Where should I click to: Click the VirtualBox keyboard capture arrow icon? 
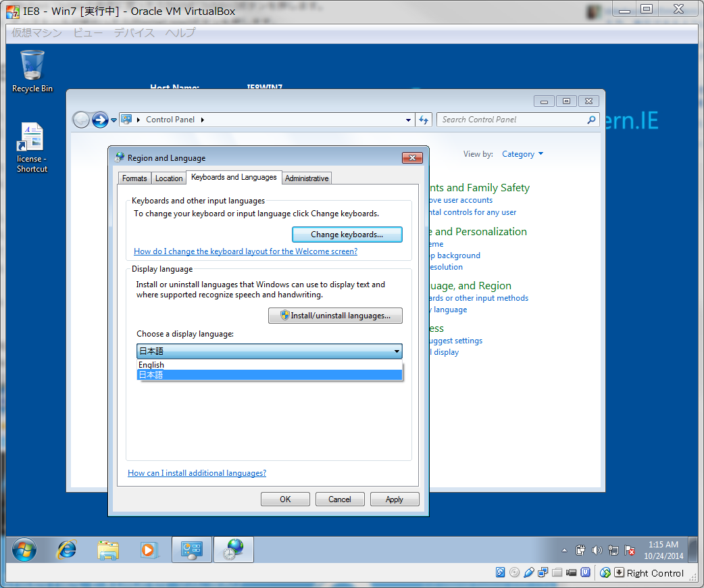pyautogui.click(x=619, y=572)
